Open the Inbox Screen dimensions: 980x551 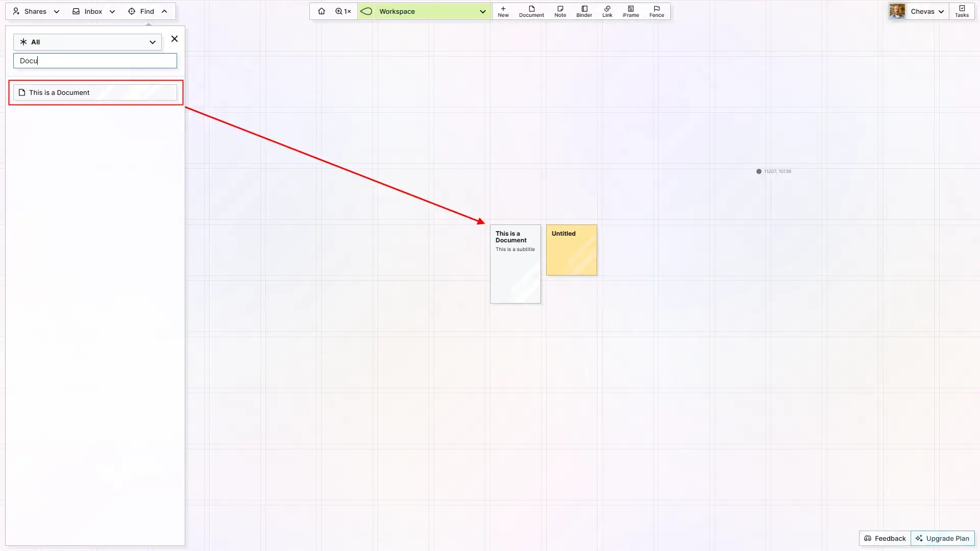92,11
